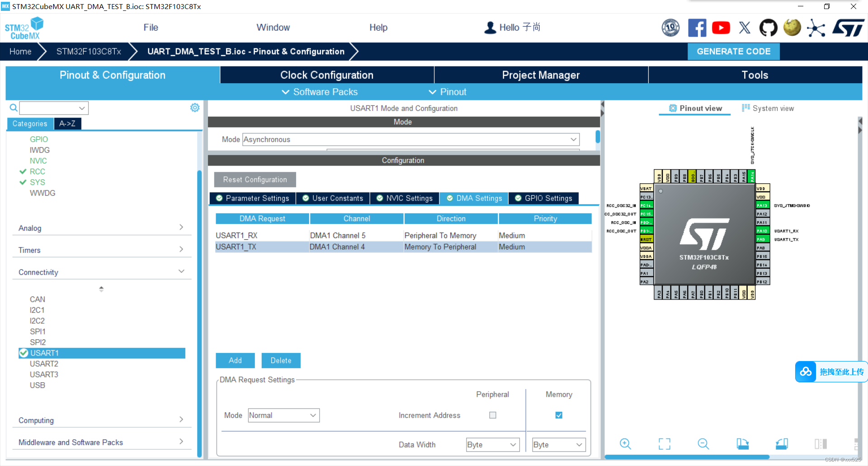The image size is (868, 466).
Task: Click the PA9 USART1_TX pin on the chip
Action: [x=762, y=239]
